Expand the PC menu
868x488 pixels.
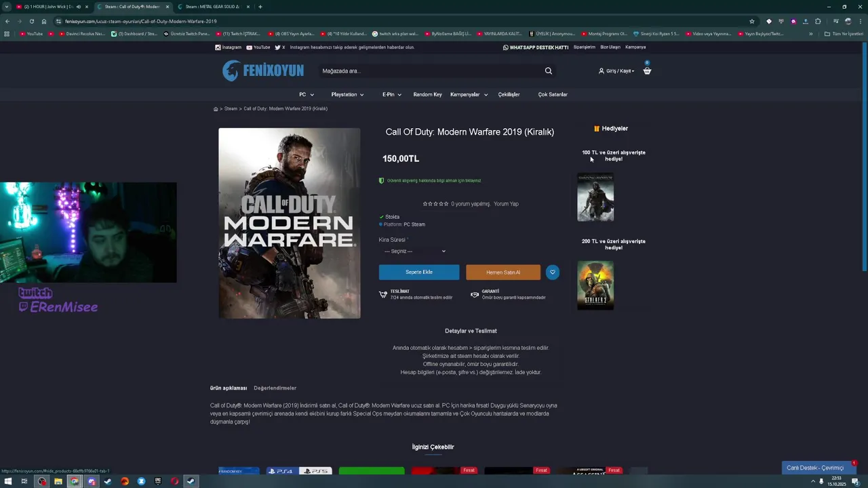pyautogui.click(x=307, y=94)
